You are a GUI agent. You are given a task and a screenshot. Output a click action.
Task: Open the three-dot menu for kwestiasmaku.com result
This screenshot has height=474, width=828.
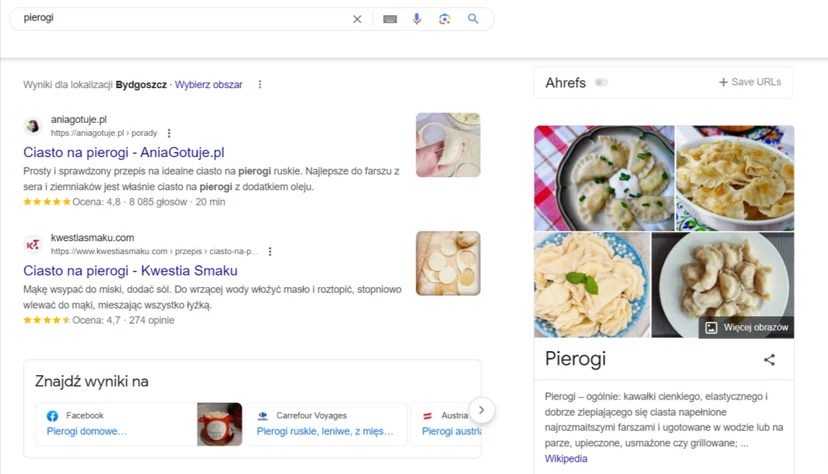coord(270,251)
